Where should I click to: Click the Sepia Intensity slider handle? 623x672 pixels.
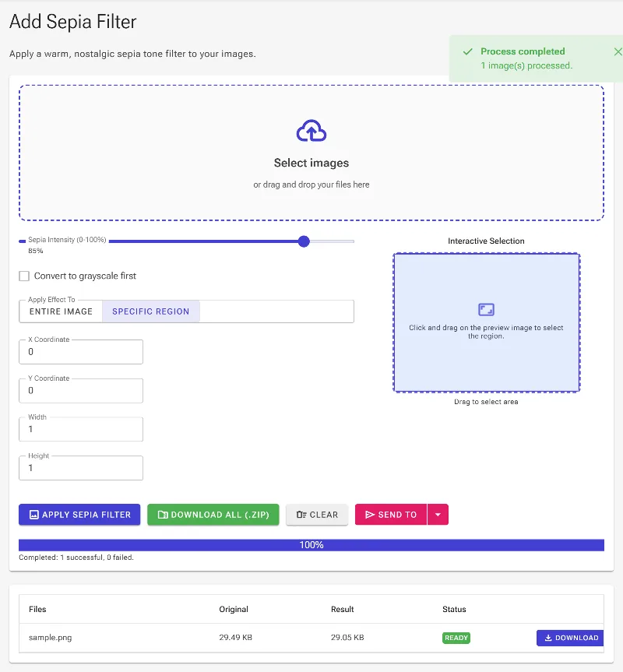point(304,241)
